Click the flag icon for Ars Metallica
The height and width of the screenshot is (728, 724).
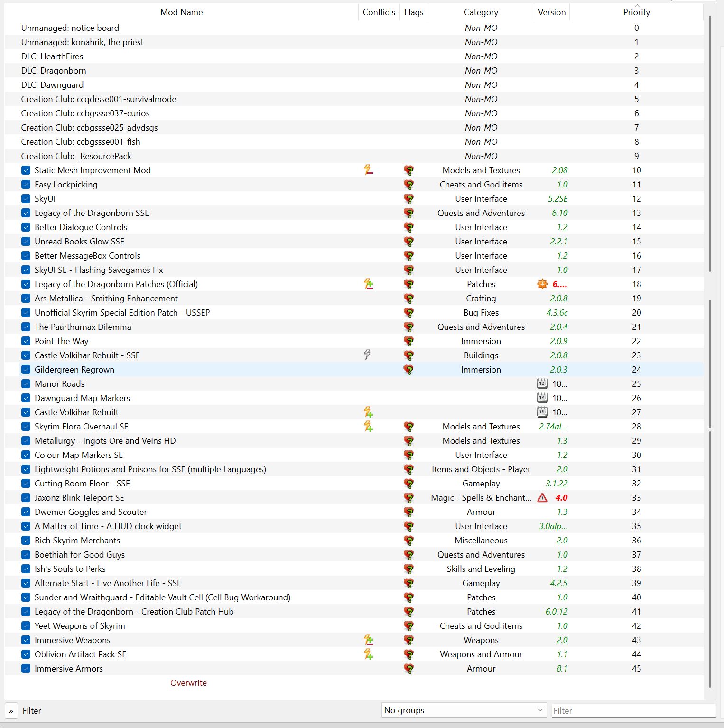tap(408, 298)
